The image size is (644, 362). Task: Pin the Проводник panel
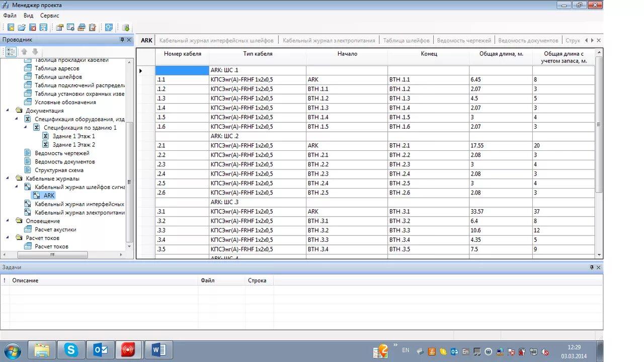tap(122, 40)
